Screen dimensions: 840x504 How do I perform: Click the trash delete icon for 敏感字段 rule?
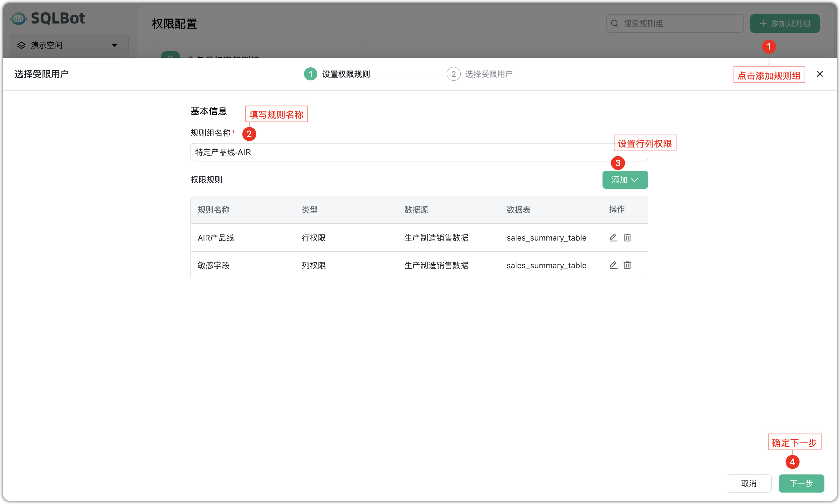tap(627, 265)
